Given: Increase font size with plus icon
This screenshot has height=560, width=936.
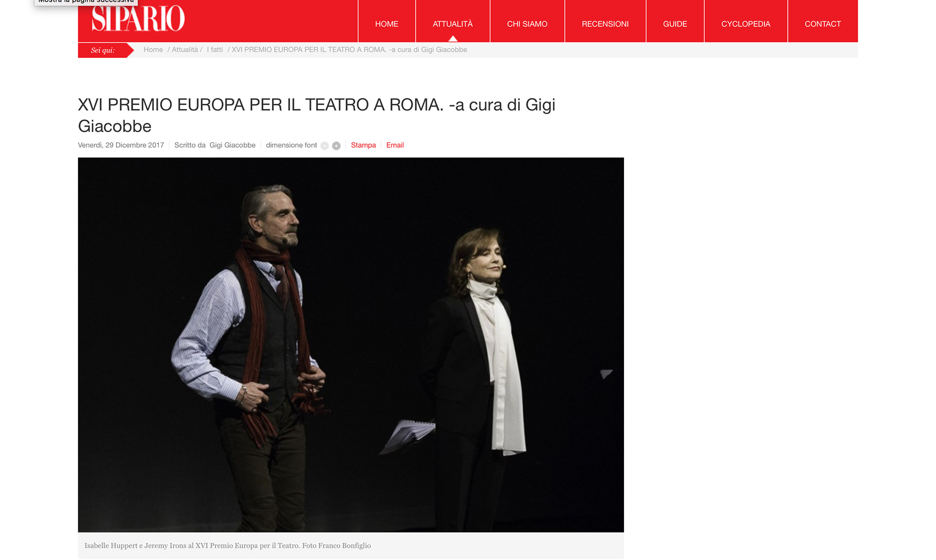Looking at the screenshot, I should click(336, 146).
